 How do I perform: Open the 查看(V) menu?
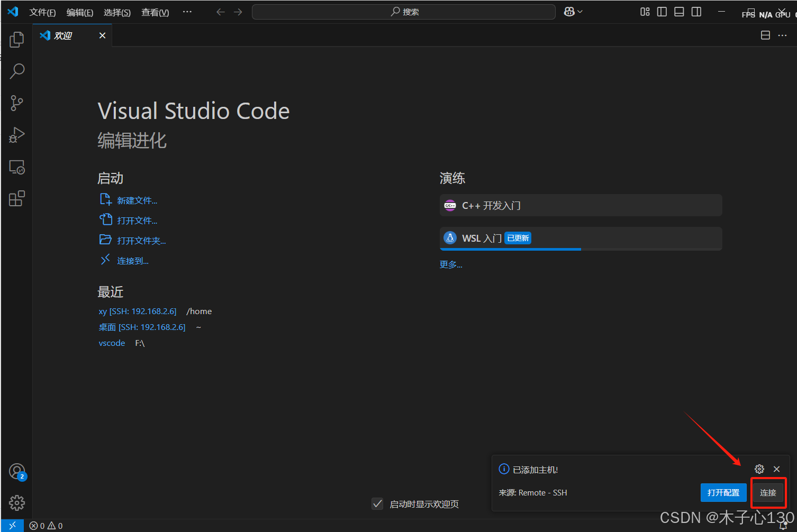[x=155, y=12]
